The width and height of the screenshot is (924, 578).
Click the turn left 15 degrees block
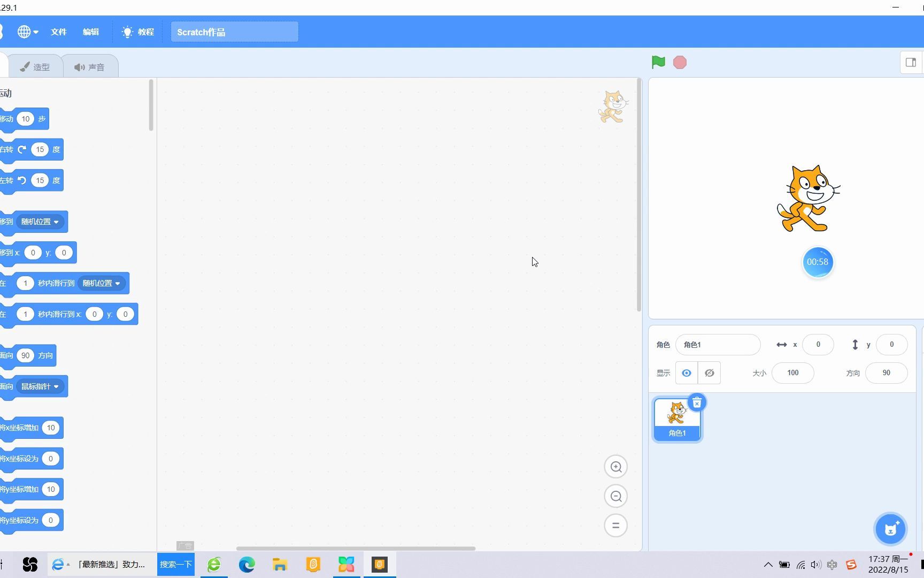[x=32, y=180]
